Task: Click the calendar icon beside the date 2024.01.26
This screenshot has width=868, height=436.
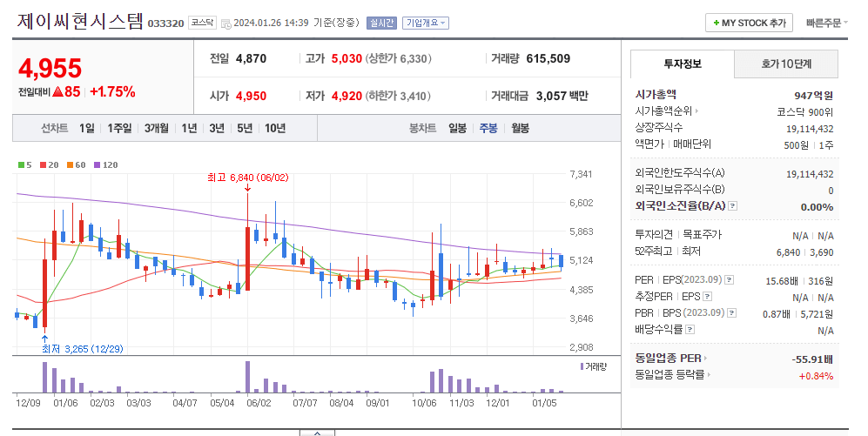Action: click(225, 23)
